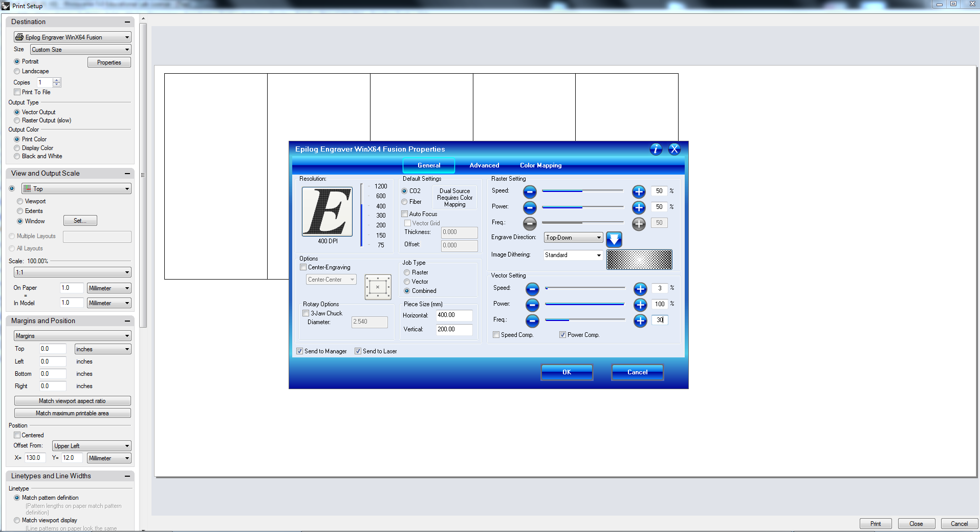Image resolution: width=980 pixels, height=532 pixels.
Task: Switch to the General tab
Action: 429,165
